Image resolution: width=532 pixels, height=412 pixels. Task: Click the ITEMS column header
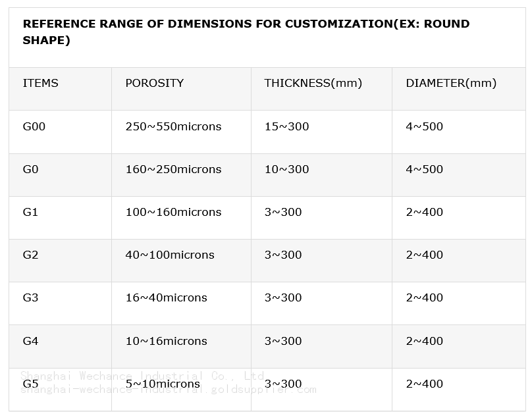[40, 84]
